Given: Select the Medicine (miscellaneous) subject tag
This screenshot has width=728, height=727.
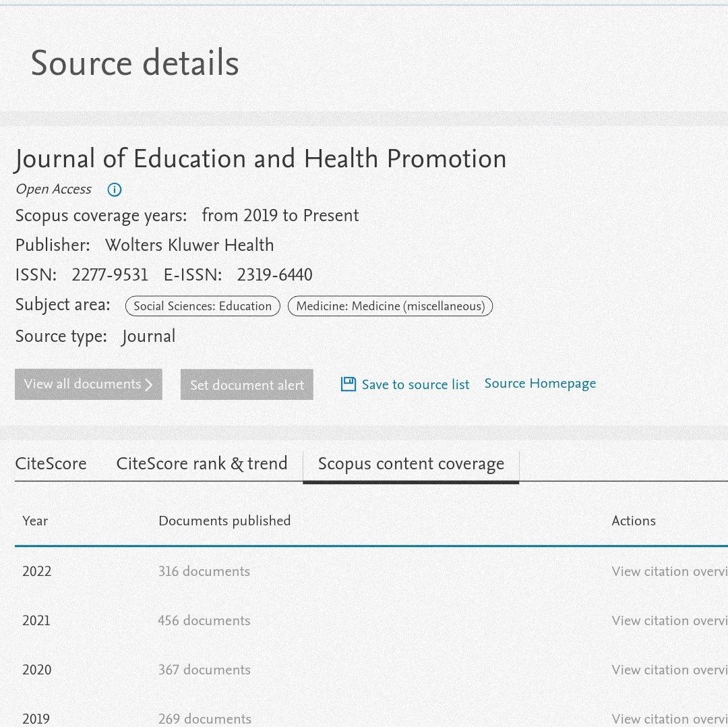Looking at the screenshot, I should coord(390,306).
